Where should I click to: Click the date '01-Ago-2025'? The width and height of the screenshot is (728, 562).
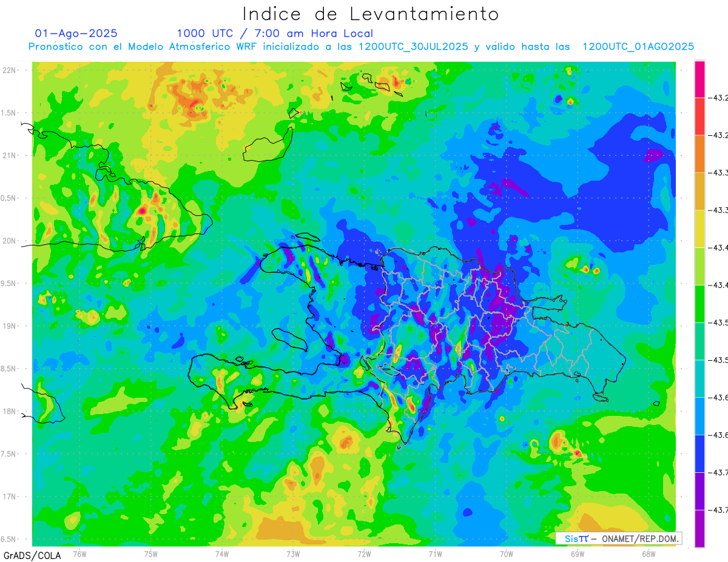point(76,33)
